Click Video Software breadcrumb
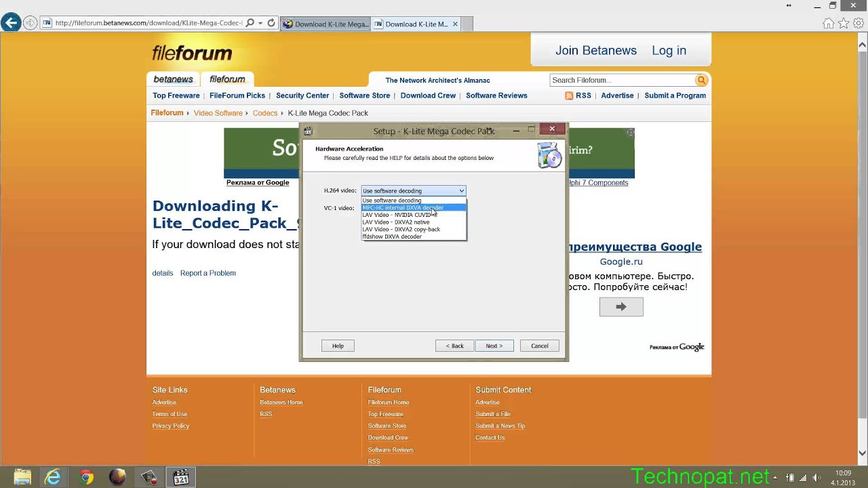 point(218,113)
